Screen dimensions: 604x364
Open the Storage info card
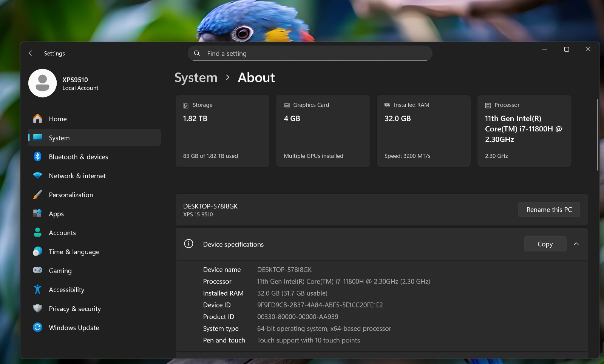[222, 131]
